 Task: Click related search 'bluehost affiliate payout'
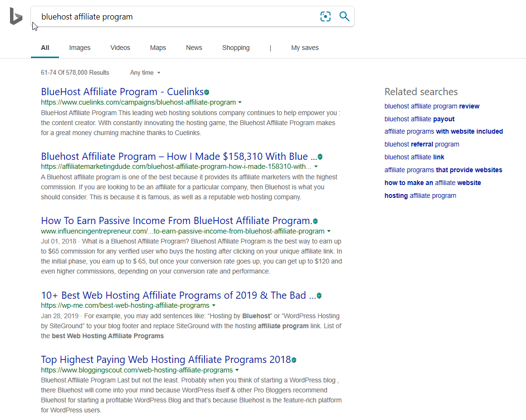pyautogui.click(x=419, y=119)
